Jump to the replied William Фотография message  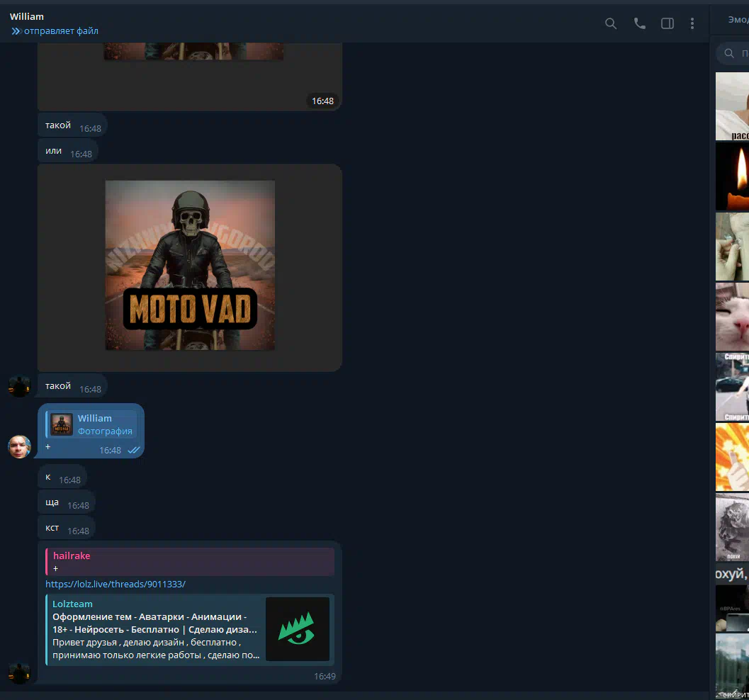pos(91,424)
